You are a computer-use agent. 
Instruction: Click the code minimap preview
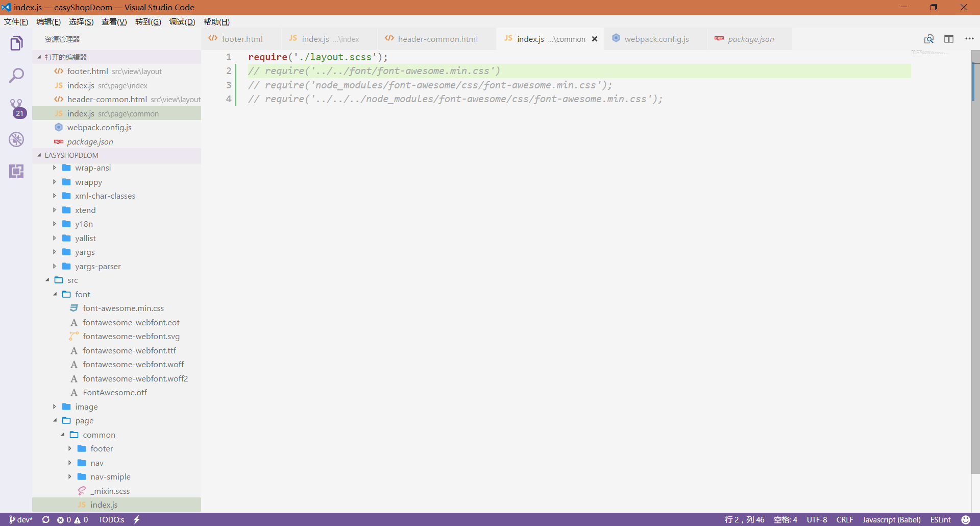pos(929,52)
